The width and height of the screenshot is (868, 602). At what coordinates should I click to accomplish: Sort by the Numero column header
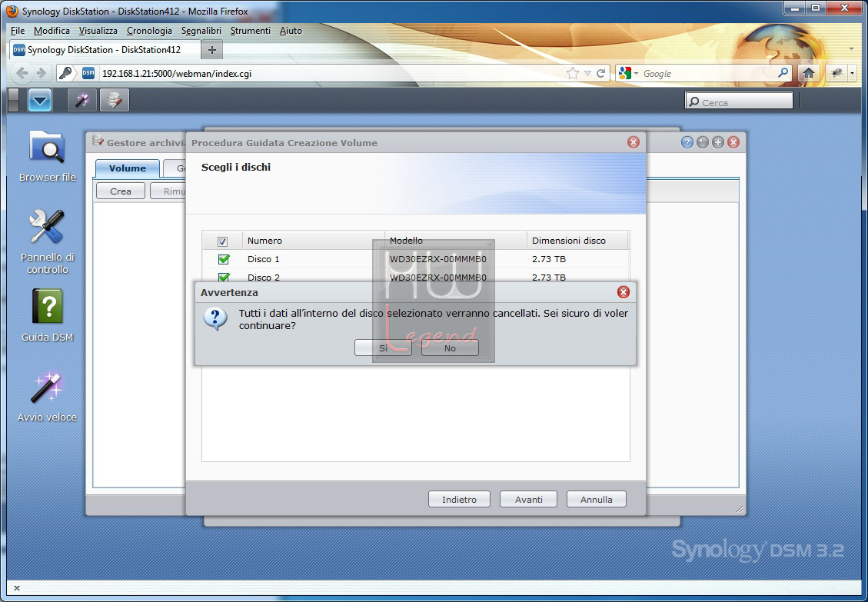(x=314, y=241)
